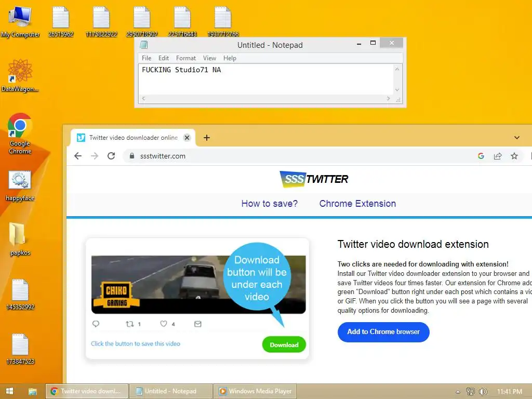Click Notepad horizontal scrollbar right arrow

click(389, 98)
